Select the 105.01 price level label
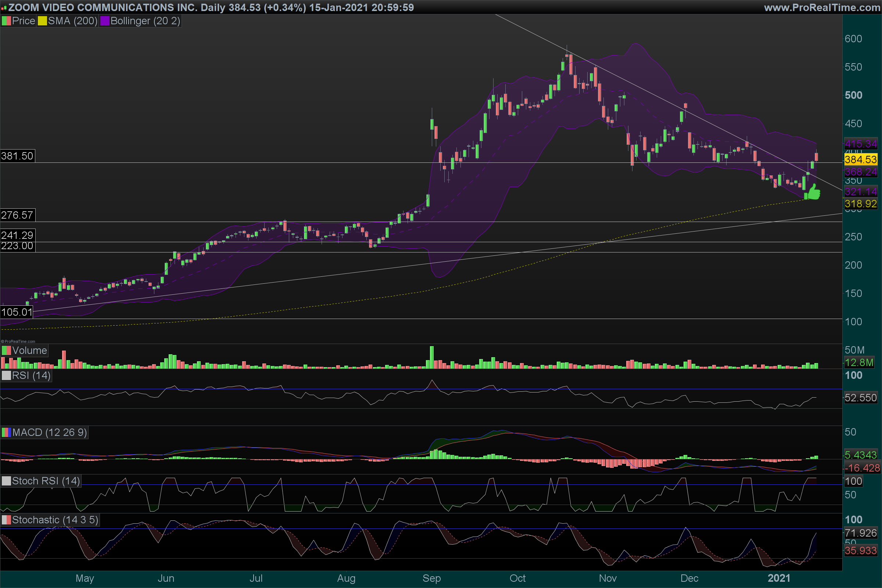This screenshot has height=588, width=882. (x=17, y=312)
